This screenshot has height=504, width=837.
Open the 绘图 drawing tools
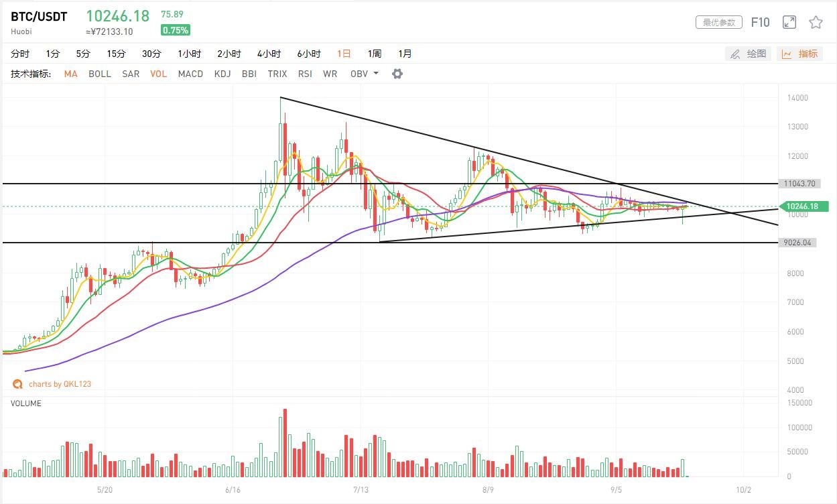tap(749, 54)
